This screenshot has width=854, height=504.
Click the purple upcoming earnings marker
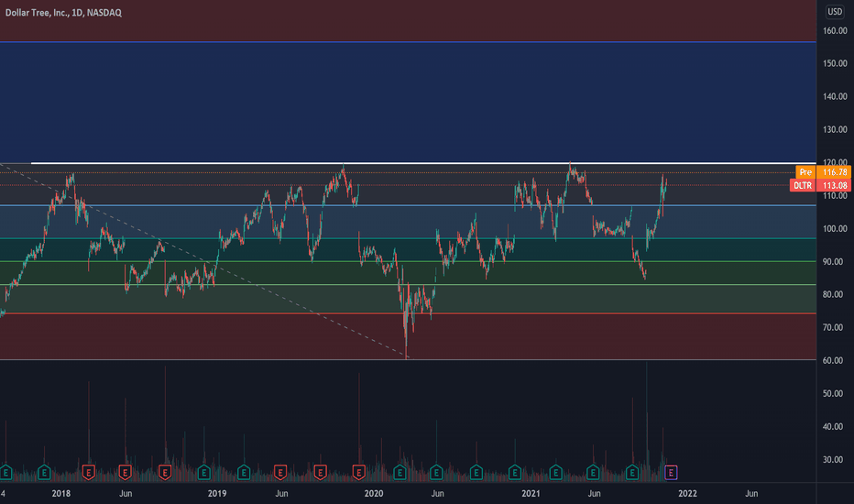click(671, 473)
